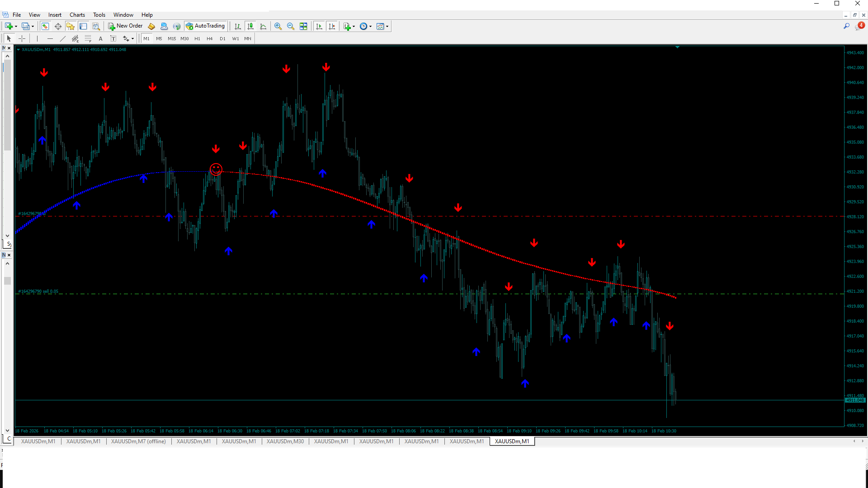Open the Periods clock dropdown arrow
The image size is (868, 488).
371,26
